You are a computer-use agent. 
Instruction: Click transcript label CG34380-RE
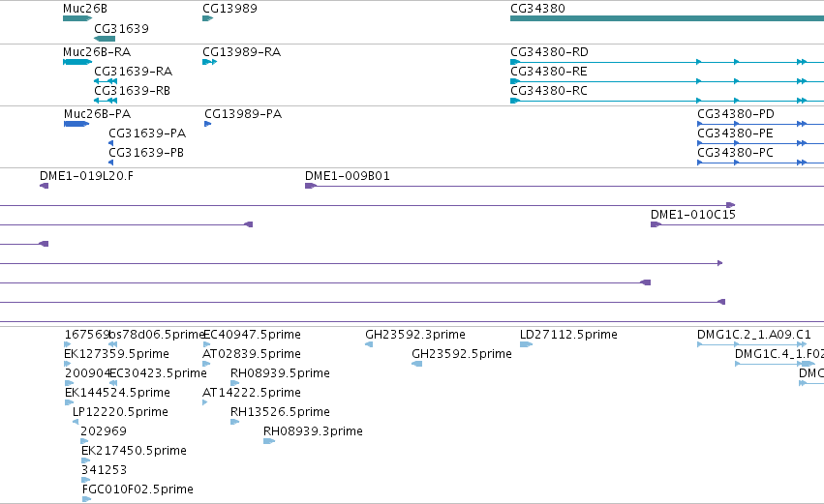pos(549,71)
